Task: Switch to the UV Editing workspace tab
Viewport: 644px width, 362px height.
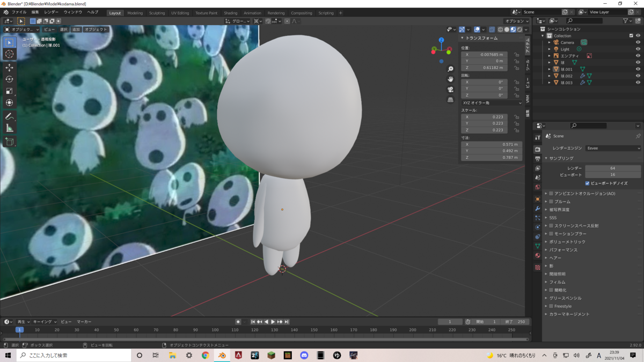Action: 180,13
